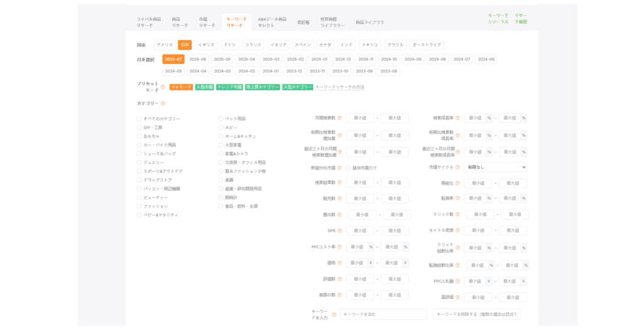
Task: Open the 市場サイクル dropdown
Action: tap(496, 168)
